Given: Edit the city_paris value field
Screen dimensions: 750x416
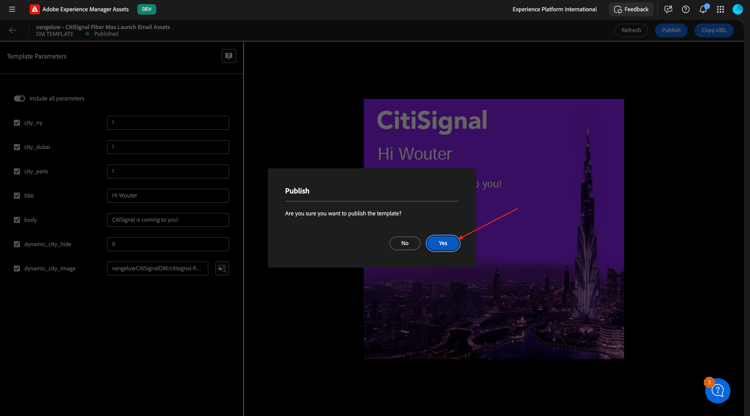Looking at the screenshot, I should pos(168,171).
